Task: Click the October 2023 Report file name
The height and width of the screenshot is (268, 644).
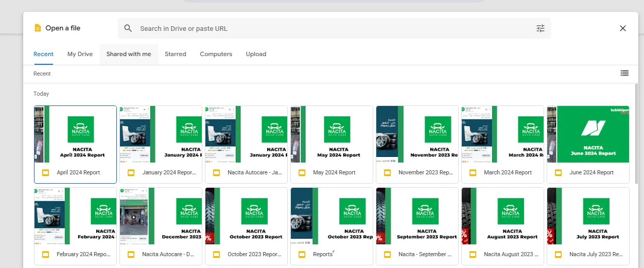Action: pyautogui.click(x=255, y=254)
